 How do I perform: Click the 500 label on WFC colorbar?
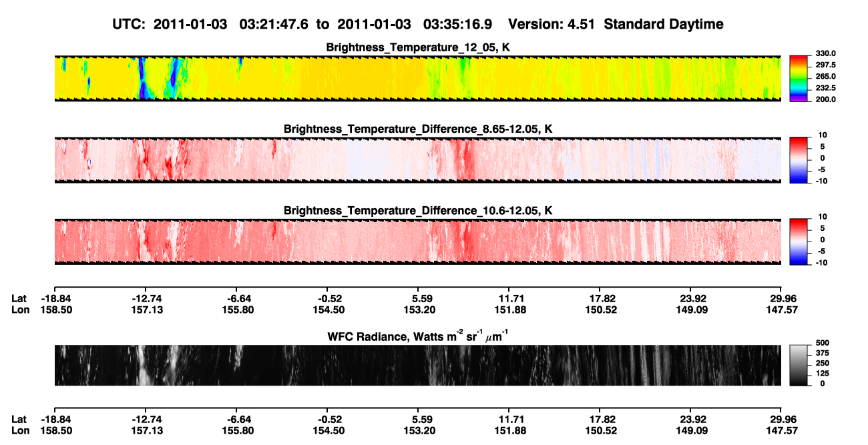pyautogui.click(x=823, y=344)
